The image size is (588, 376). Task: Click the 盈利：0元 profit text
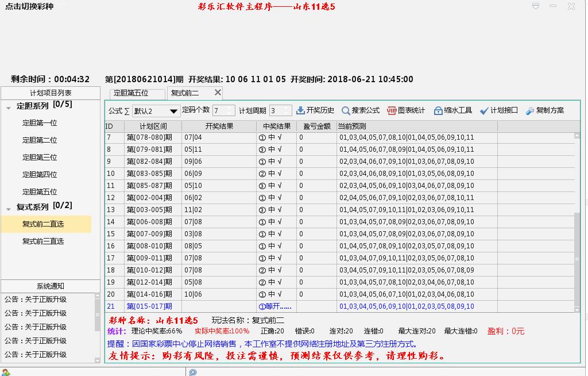coord(505,331)
